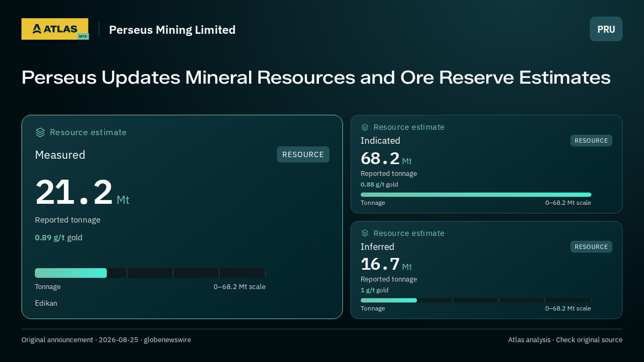Click the RESOURCE badge on Measured card

pyautogui.click(x=303, y=154)
